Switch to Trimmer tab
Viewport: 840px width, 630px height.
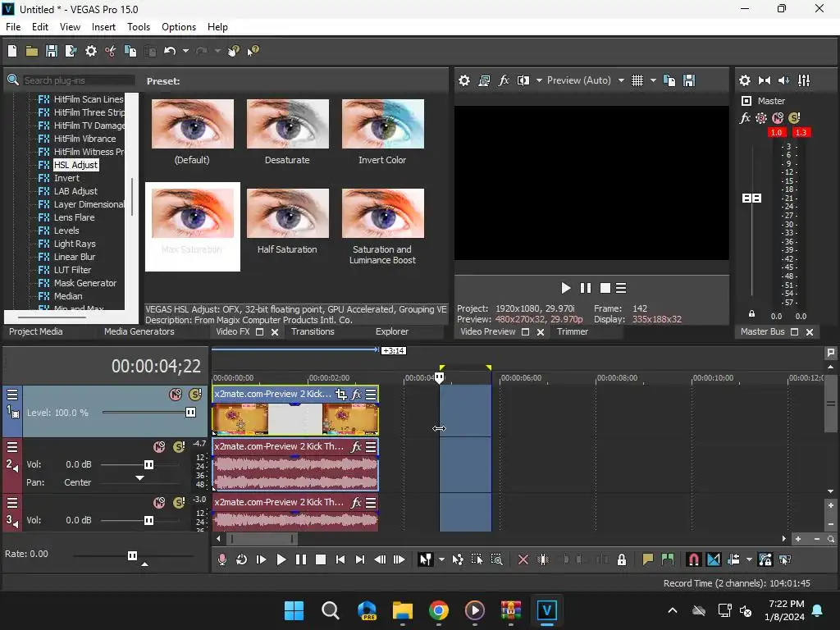coord(572,331)
